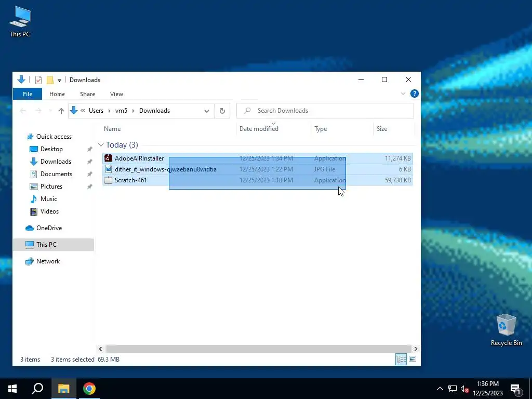This screenshot has width=532, height=399.
Task: Click the network status tray icon
Action: [x=453, y=389]
